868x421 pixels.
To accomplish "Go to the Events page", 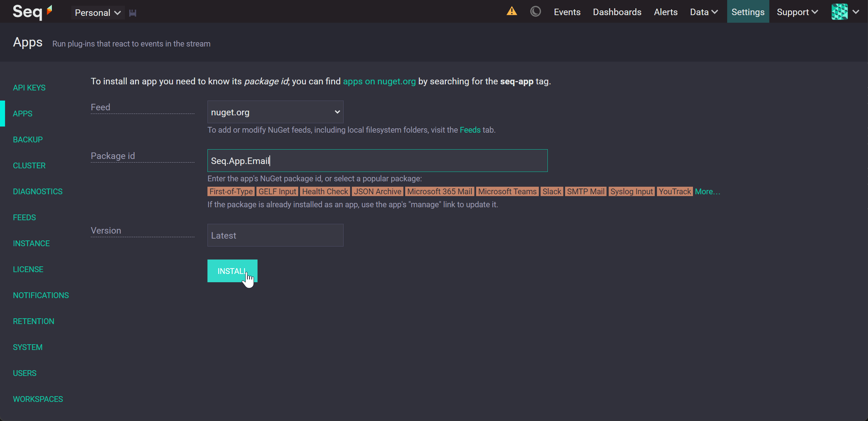I will pos(567,12).
